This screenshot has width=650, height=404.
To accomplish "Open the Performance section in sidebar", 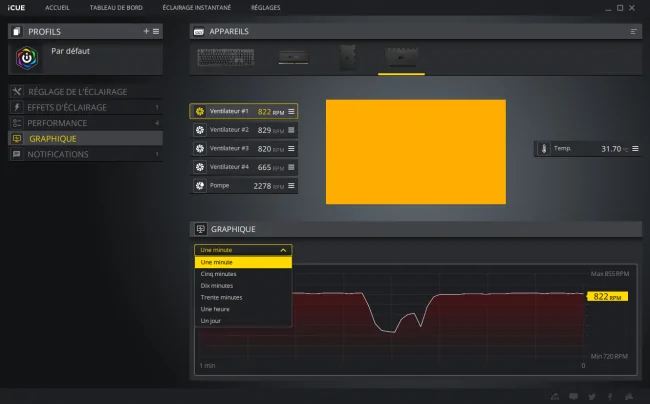I will click(85, 123).
